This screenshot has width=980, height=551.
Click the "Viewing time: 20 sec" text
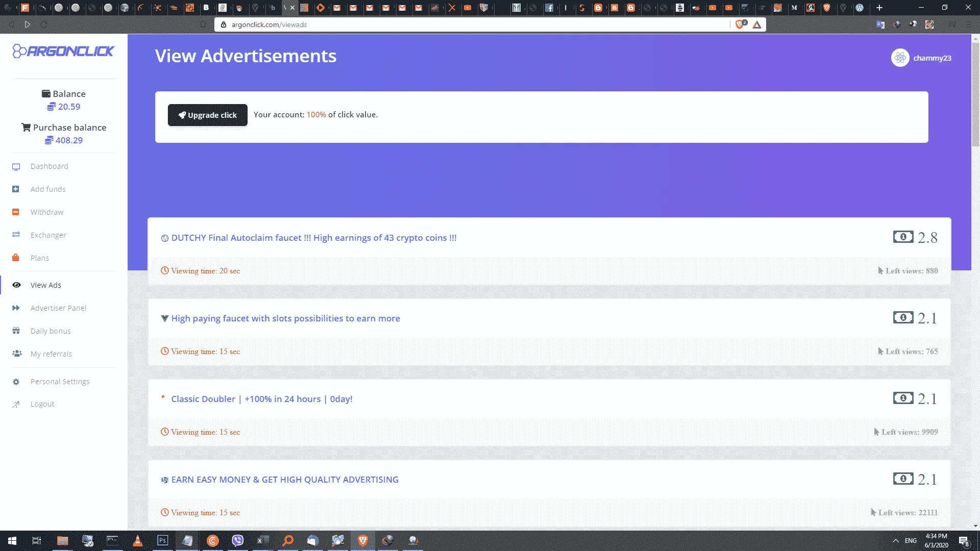click(x=205, y=271)
